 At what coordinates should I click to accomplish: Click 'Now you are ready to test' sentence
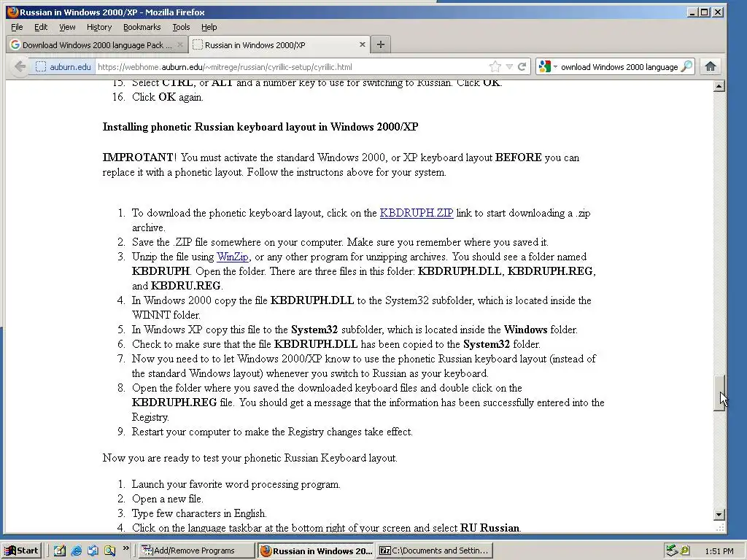point(249,458)
